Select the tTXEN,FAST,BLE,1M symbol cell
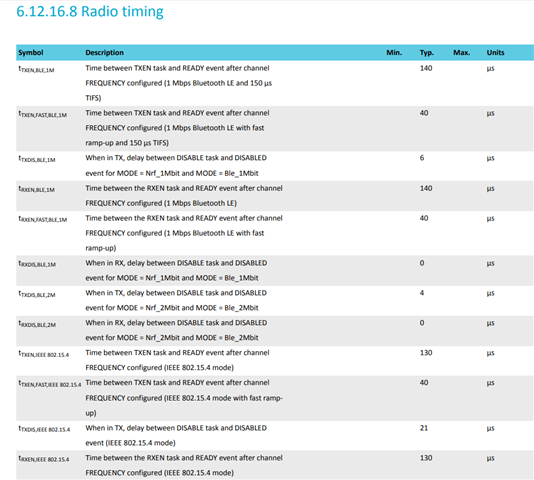The width and height of the screenshot is (534, 480). click(x=43, y=114)
